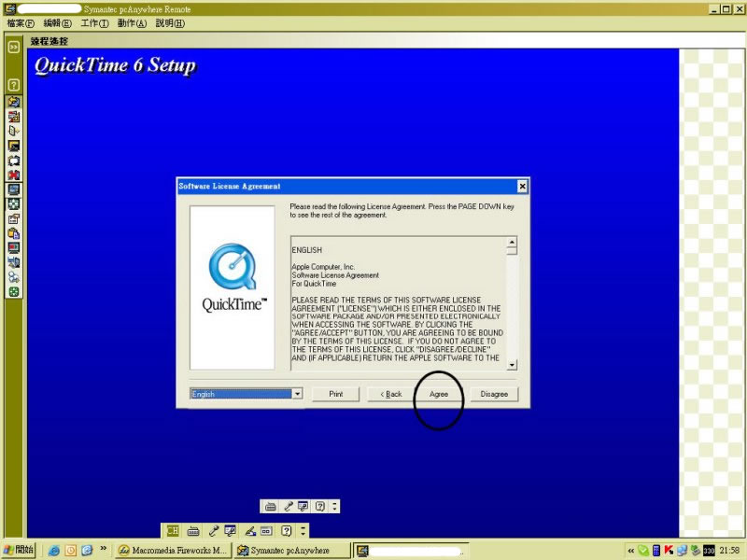The image size is (747, 560).
Task: Click the red X icon in the sidebar
Action: [14, 175]
